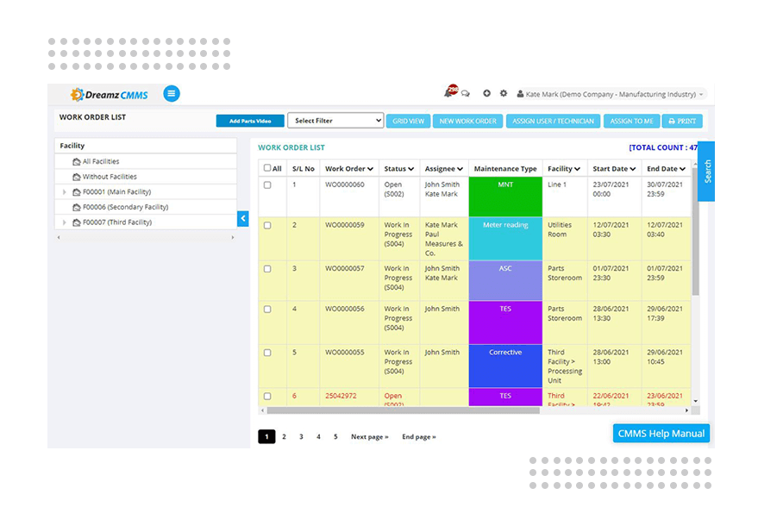Open the Select Filter dropdown
This screenshot has width=758, height=532.
point(335,120)
